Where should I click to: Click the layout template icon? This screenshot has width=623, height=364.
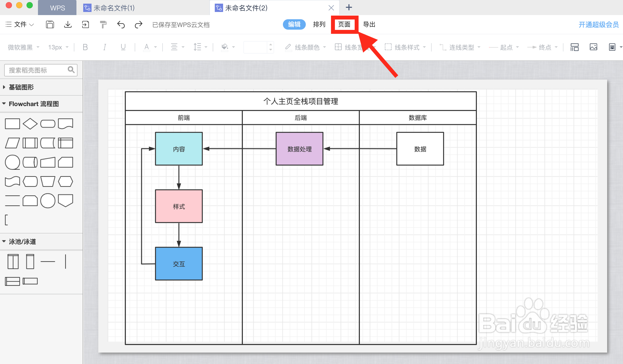click(574, 47)
